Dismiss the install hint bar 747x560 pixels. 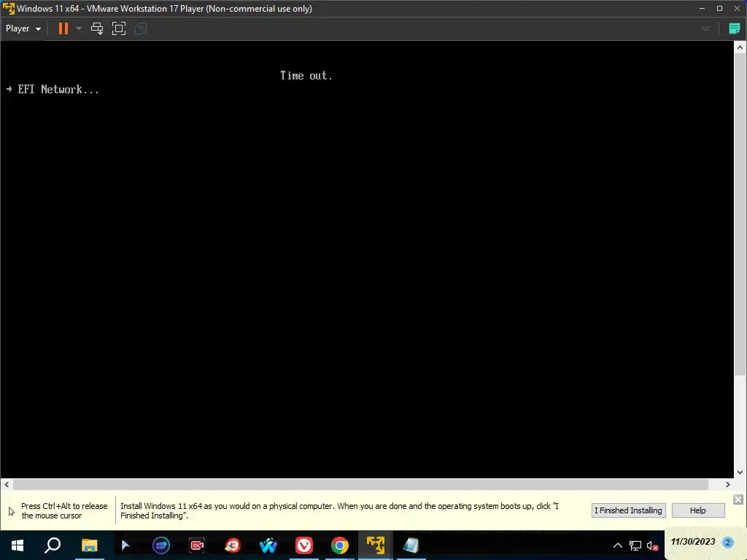(738, 499)
